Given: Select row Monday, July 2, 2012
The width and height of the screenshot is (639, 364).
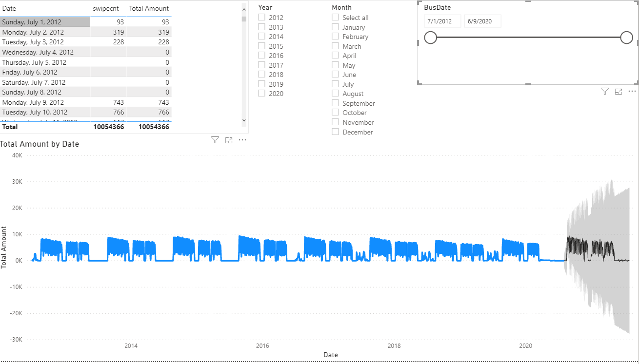Looking at the screenshot, I should tap(86, 32).
